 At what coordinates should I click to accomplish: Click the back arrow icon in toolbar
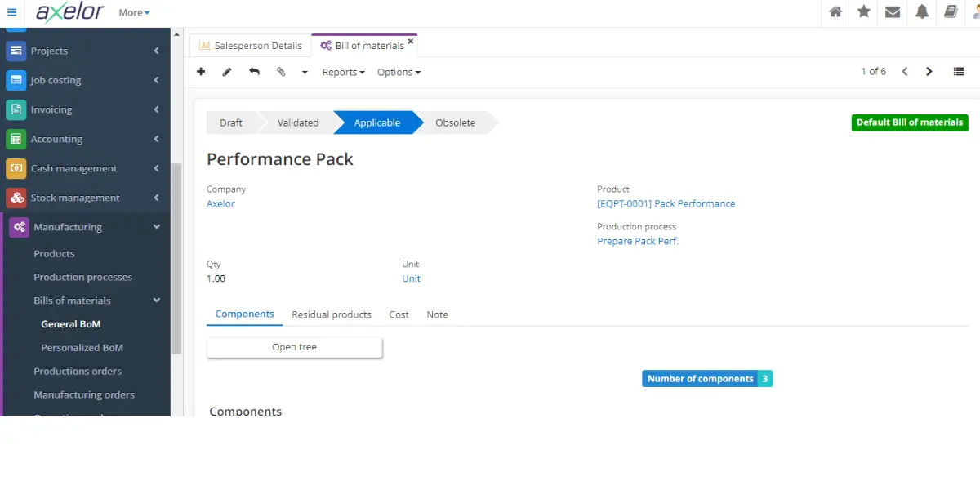[254, 72]
